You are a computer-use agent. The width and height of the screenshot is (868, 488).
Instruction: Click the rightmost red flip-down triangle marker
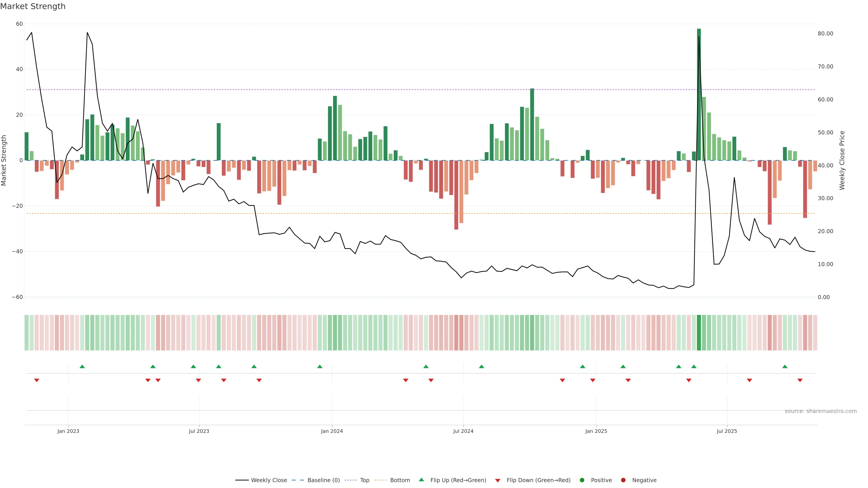(x=800, y=380)
